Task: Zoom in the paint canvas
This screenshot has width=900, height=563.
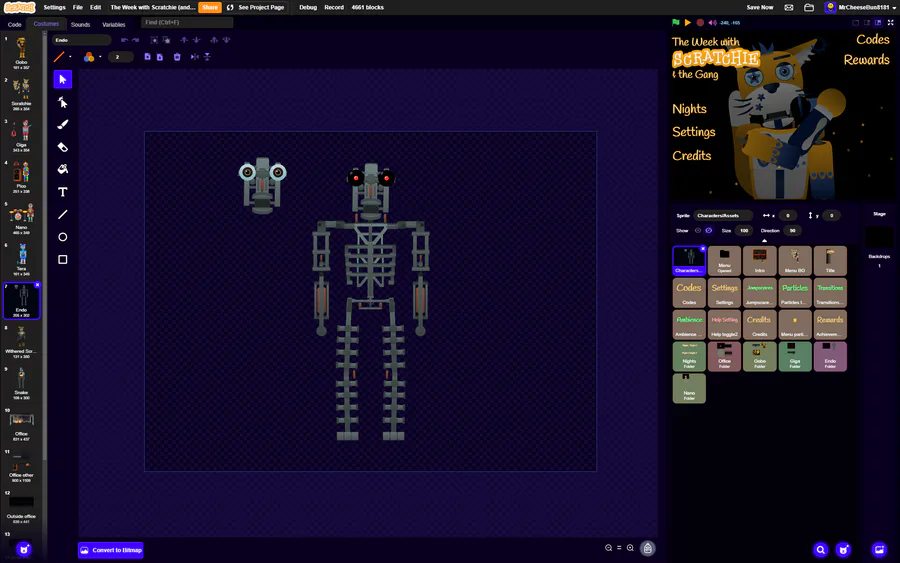Action: pos(630,548)
